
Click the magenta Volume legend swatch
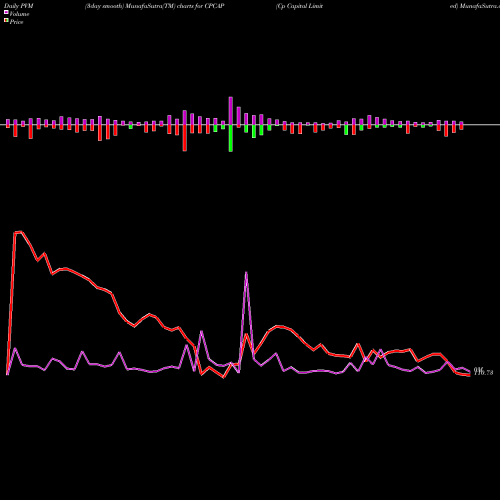click(x=6, y=12)
